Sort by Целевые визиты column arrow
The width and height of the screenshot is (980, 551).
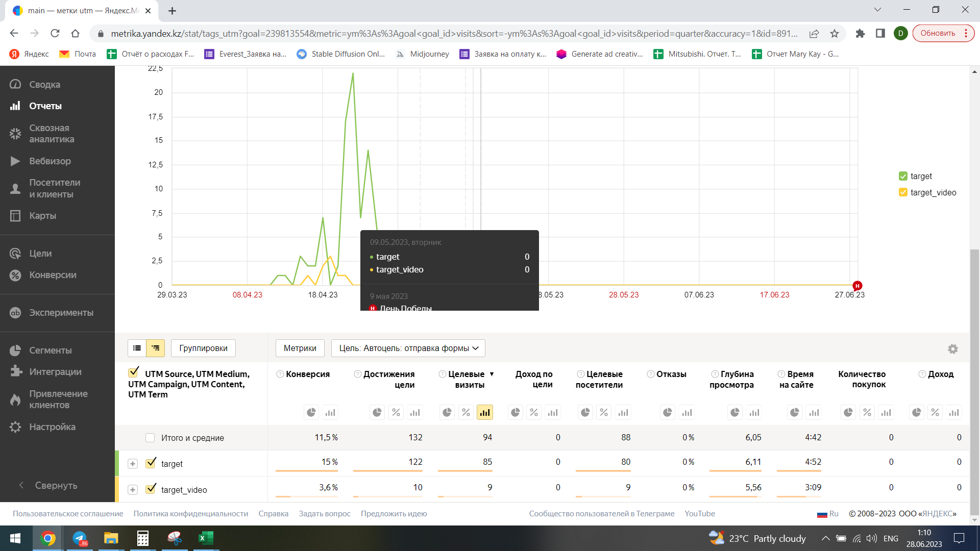pyautogui.click(x=492, y=374)
